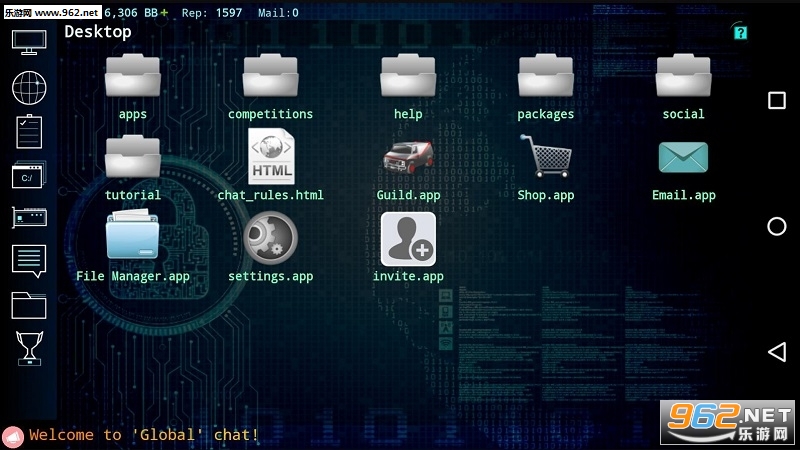Viewport: 800px width, 450px height.
Task: Click the monitor icon in sidebar
Action: pos(29,43)
